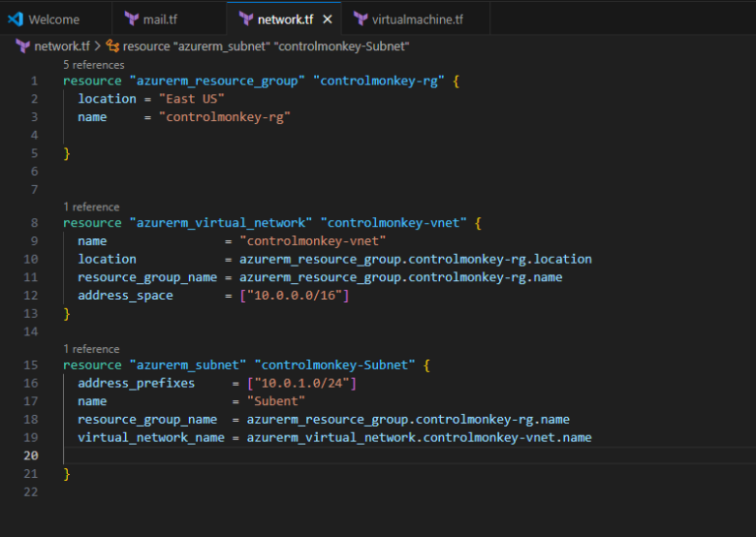Screen dimensions: 756x537
Task: Click azurerm_resource_group.controlmonkey-rg.location reference on line 10
Action: point(415,259)
